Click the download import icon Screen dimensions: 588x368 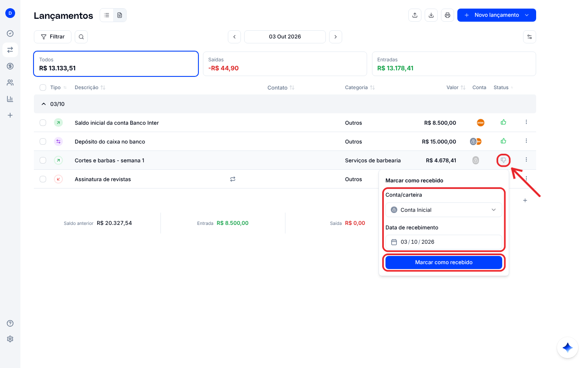tap(431, 15)
